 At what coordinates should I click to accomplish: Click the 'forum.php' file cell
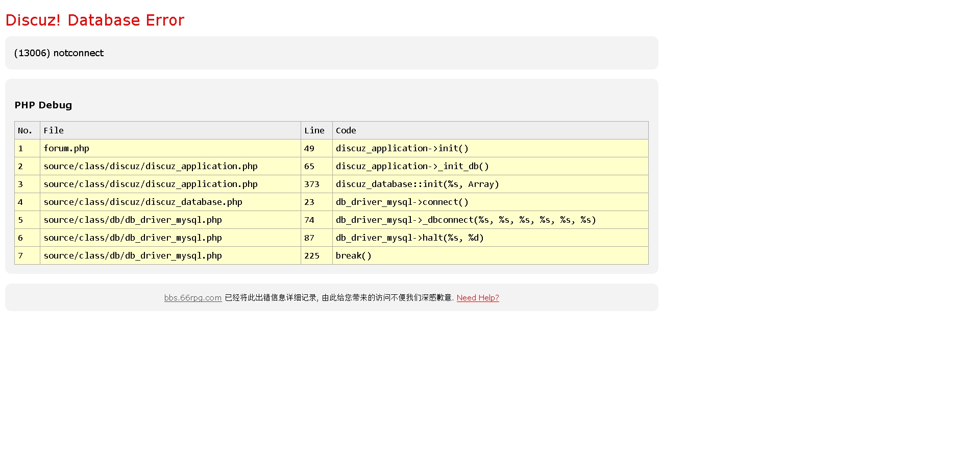tap(170, 148)
